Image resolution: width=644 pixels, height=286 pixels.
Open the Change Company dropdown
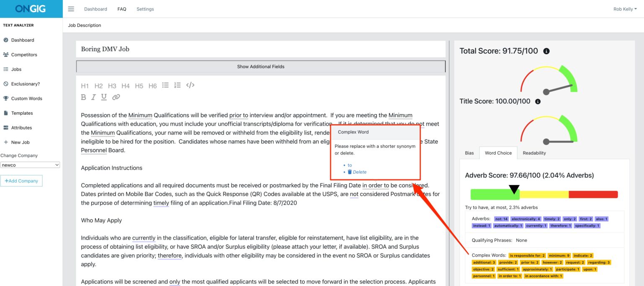tap(30, 165)
